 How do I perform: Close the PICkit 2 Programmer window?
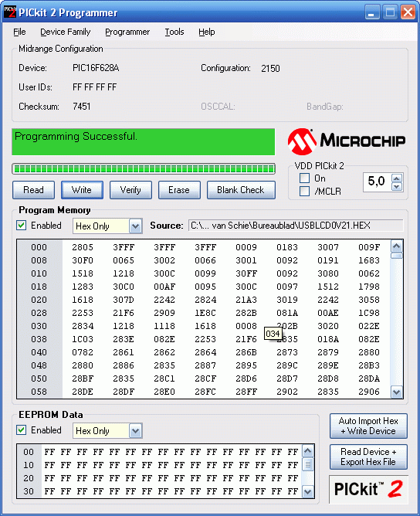408,12
